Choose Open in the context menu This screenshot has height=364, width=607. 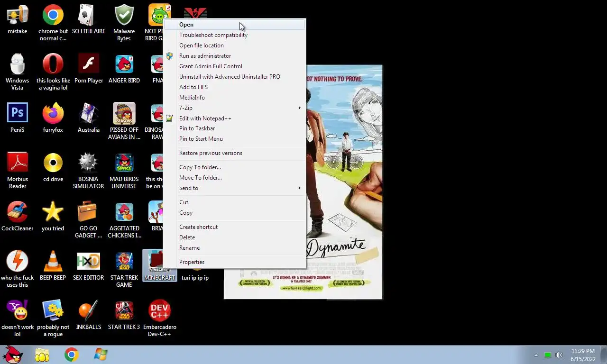click(x=234, y=25)
